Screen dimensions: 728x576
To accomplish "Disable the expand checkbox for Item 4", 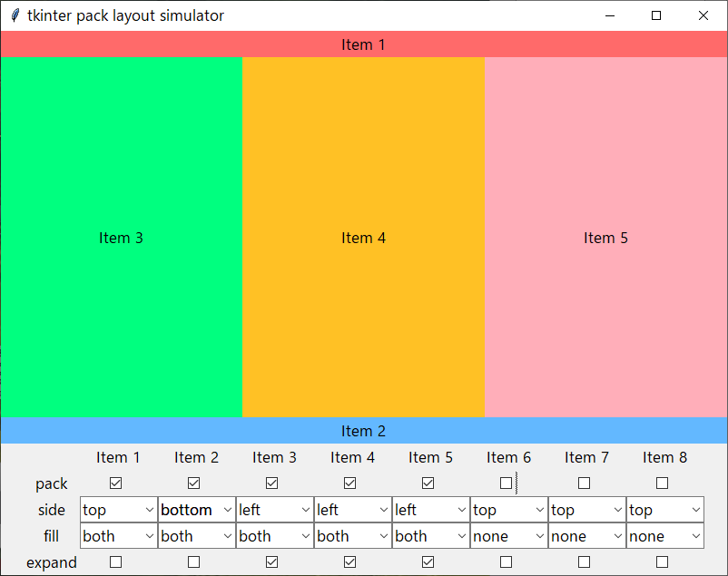I will tap(349, 562).
